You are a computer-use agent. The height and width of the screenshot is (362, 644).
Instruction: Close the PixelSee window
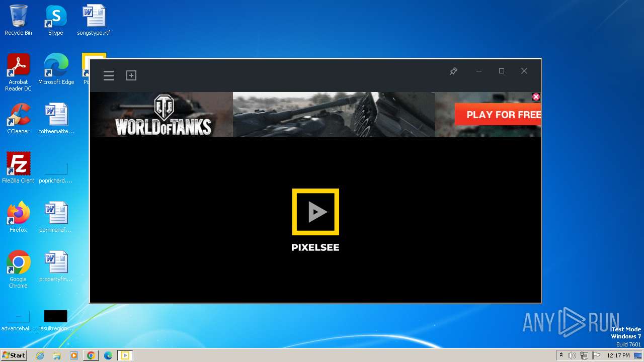(524, 71)
